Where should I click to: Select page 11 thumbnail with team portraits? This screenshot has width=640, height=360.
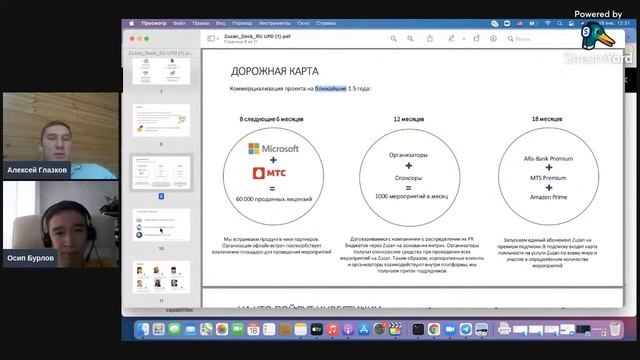(x=161, y=277)
